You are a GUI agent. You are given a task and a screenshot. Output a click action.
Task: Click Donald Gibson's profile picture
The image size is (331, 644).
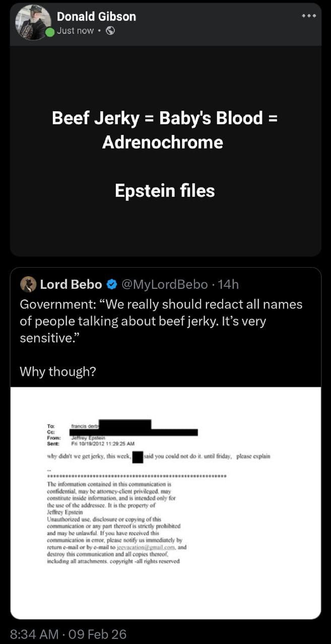click(33, 23)
